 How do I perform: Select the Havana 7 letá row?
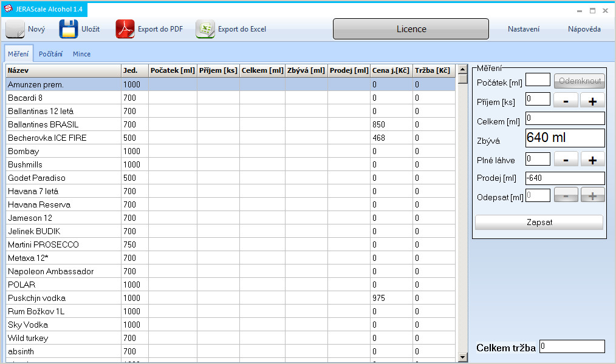coord(231,191)
